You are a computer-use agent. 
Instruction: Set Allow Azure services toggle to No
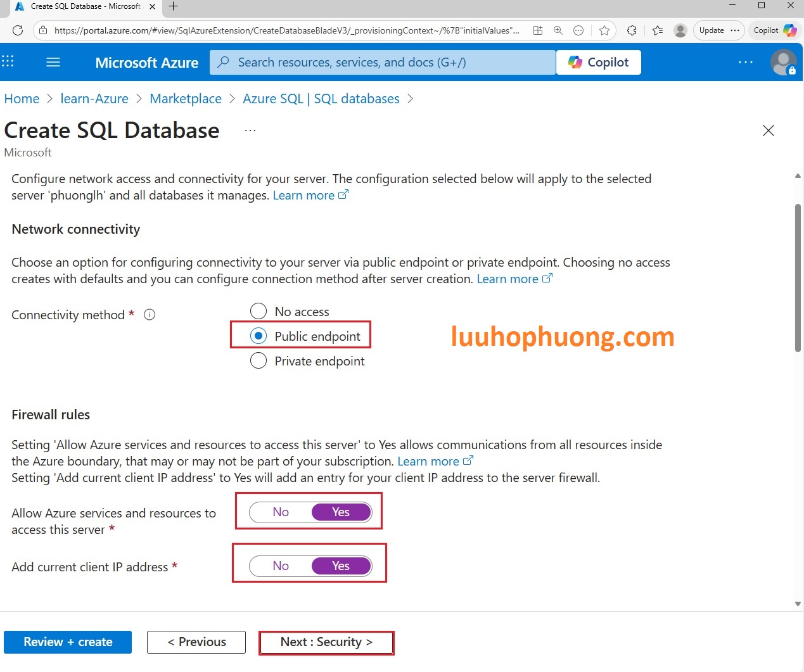pyautogui.click(x=281, y=512)
